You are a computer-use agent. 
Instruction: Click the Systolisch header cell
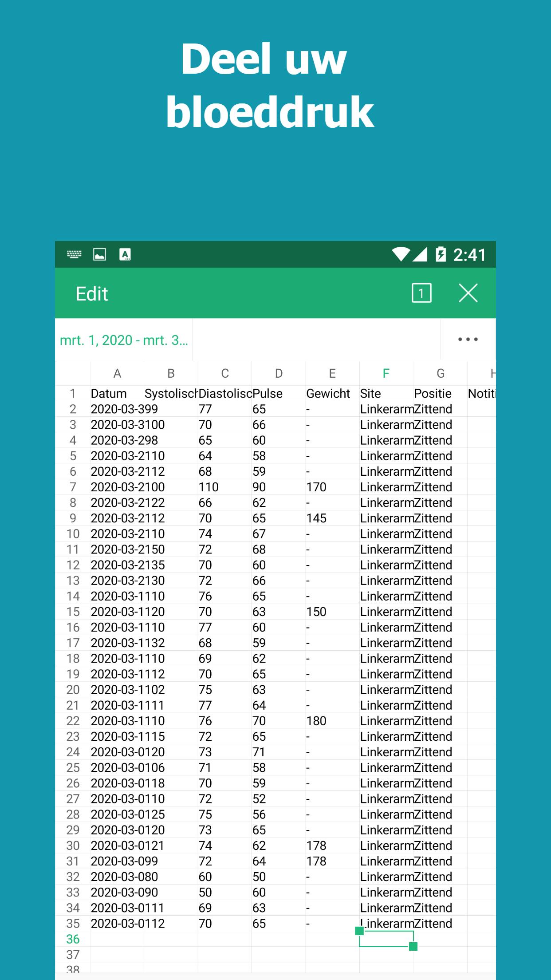tap(171, 394)
